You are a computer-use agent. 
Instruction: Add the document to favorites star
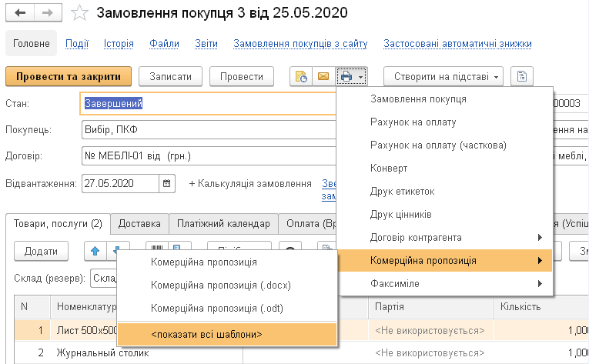point(79,13)
